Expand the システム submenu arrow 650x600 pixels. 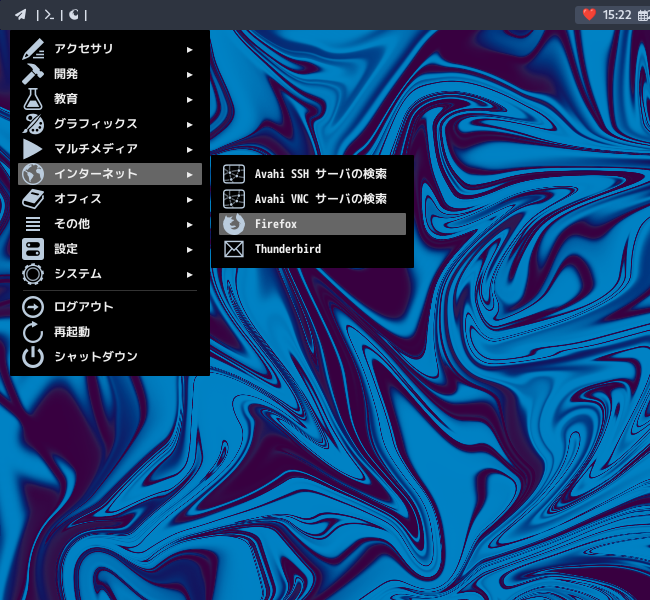tap(189, 274)
